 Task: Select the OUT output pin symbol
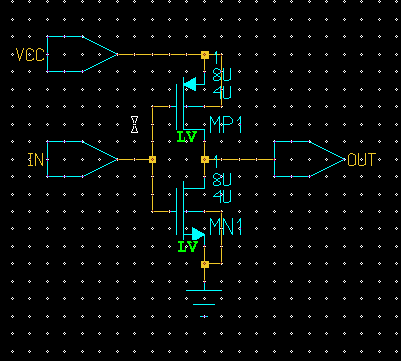pos(310,159)
